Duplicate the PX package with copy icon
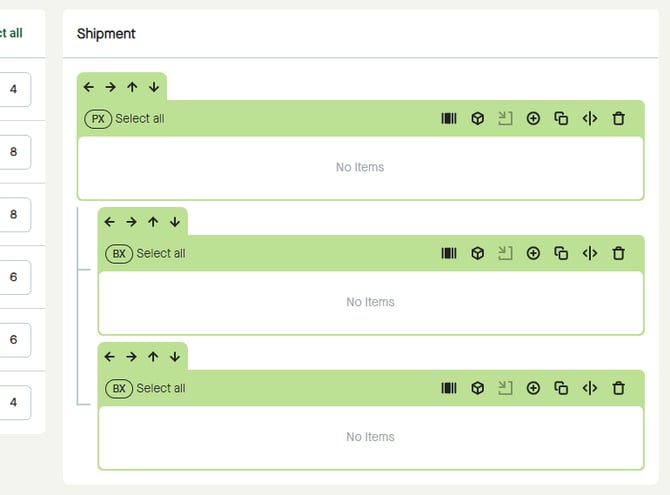Screen dimensions: 670x495 point(561,118)
